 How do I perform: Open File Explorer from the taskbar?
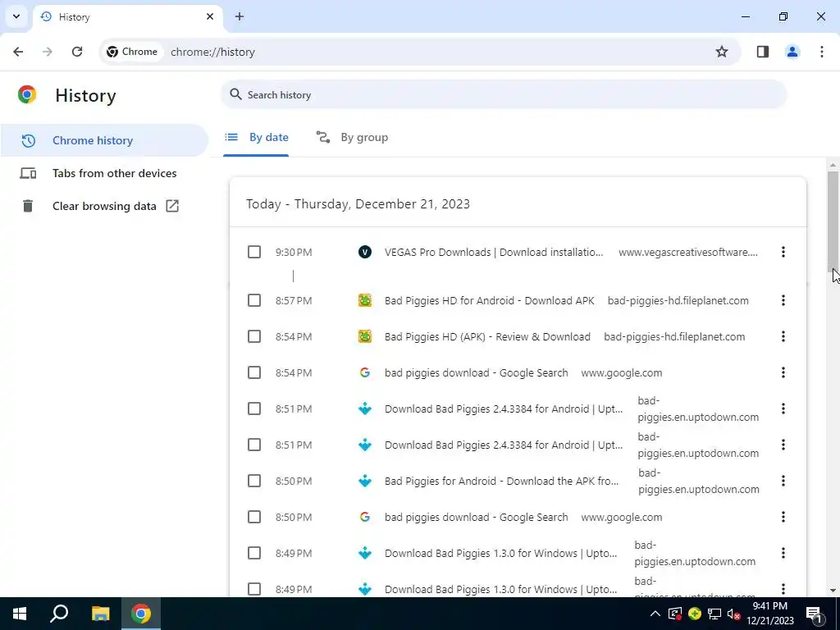point(100,614)
